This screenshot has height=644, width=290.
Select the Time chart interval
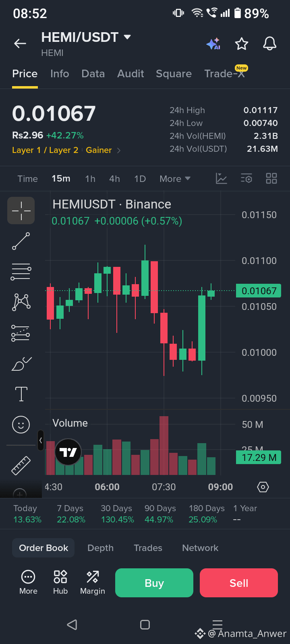(27, 179)
